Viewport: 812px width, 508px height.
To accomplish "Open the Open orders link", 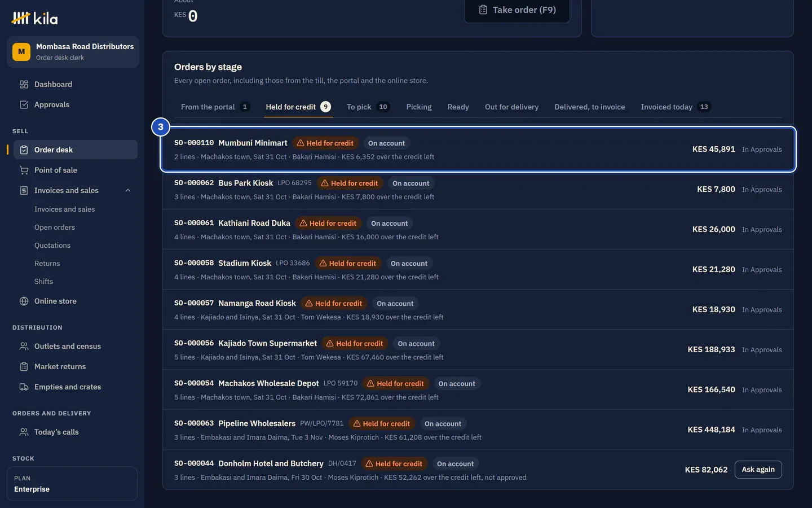I will [55, 227].
